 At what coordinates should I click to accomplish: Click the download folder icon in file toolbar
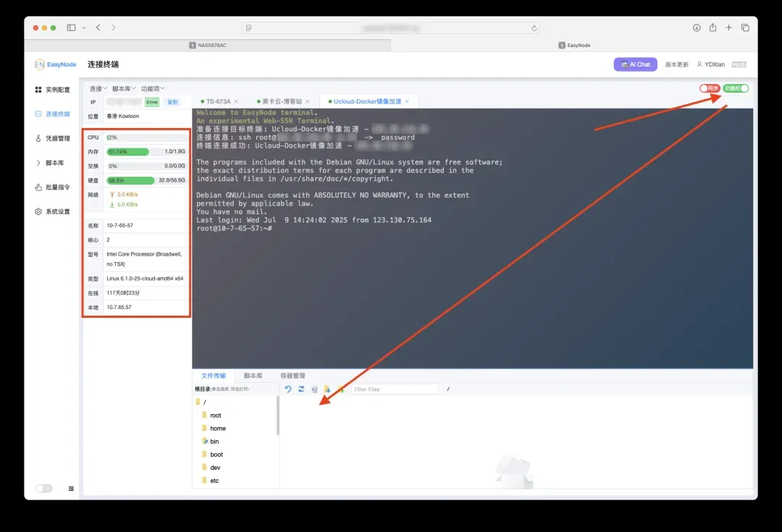pos(327,389)
